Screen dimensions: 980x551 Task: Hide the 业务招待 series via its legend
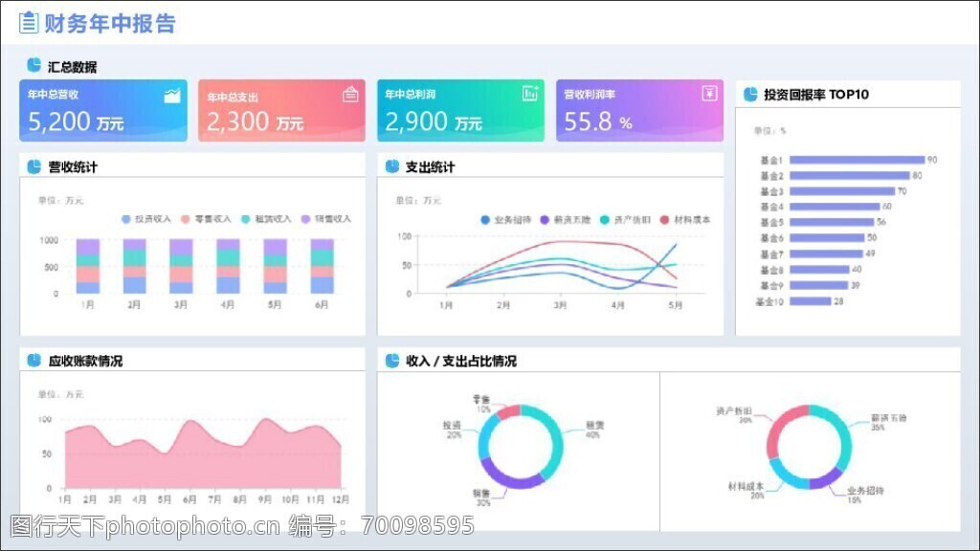click(507, 220)
